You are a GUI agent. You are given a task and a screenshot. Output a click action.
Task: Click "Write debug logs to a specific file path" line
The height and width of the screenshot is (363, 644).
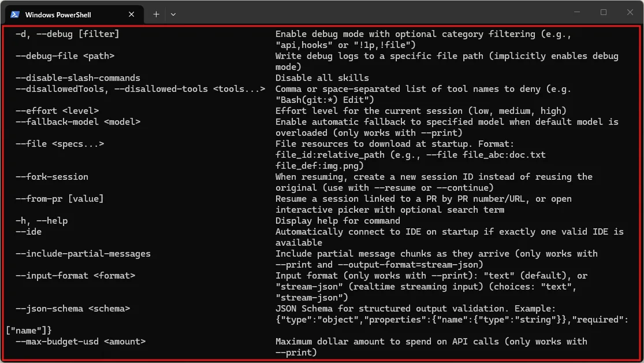[x=447, y=56]
